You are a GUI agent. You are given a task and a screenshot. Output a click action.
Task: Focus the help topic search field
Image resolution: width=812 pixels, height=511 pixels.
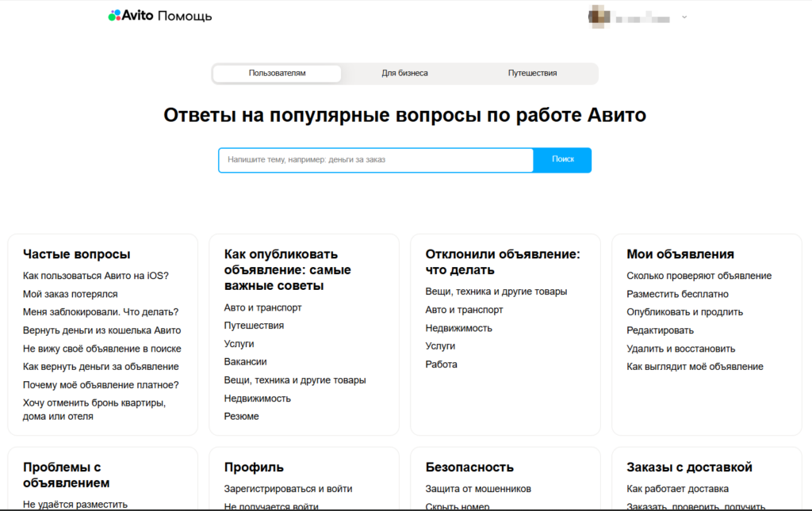[x=376, y=160]
